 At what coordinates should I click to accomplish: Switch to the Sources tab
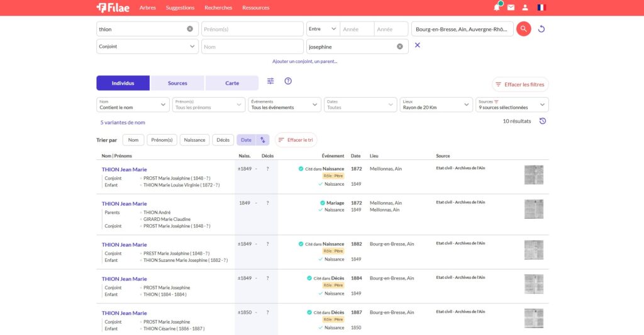tap(177, 83)
